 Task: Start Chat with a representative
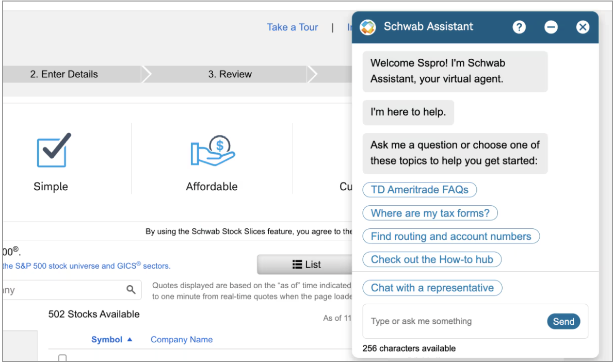pos(432,288)
